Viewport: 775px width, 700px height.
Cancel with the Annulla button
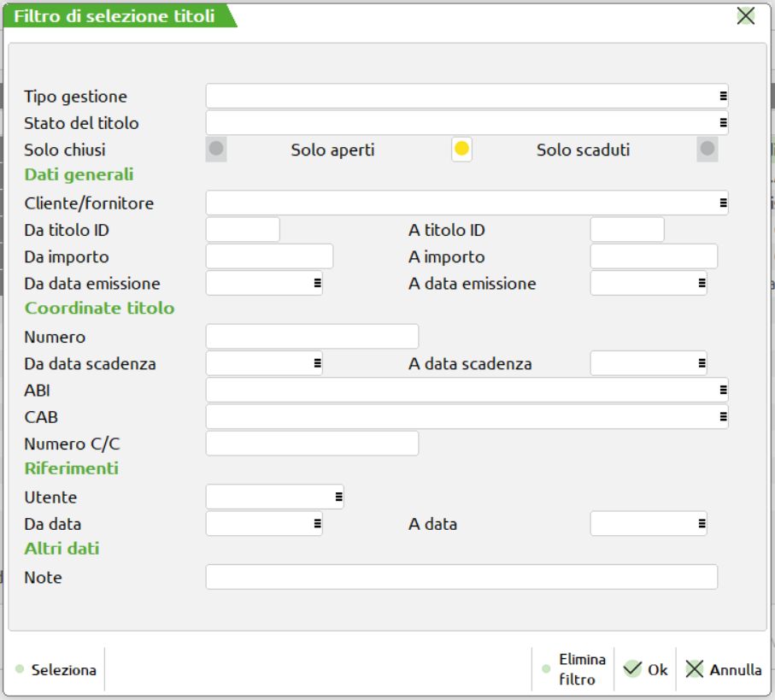(725, 669)
